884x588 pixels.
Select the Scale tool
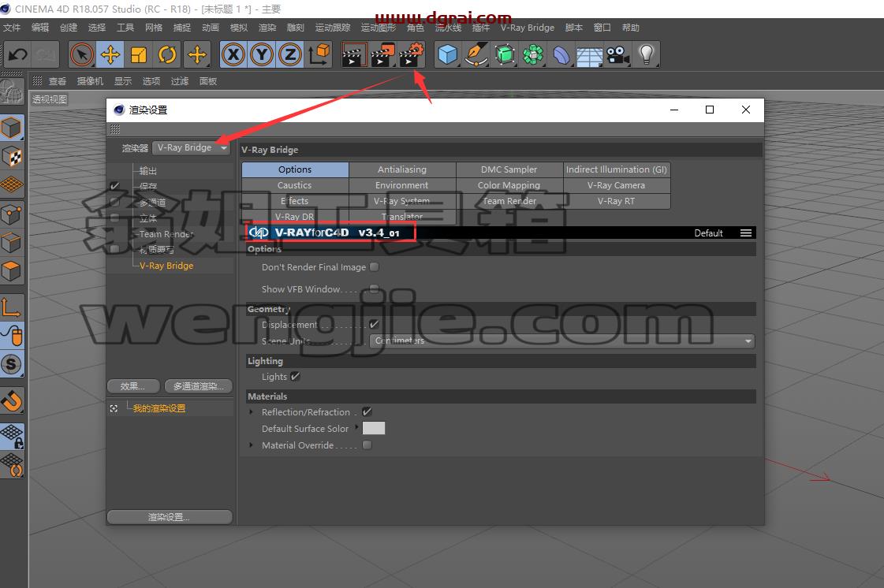(139, 54)
